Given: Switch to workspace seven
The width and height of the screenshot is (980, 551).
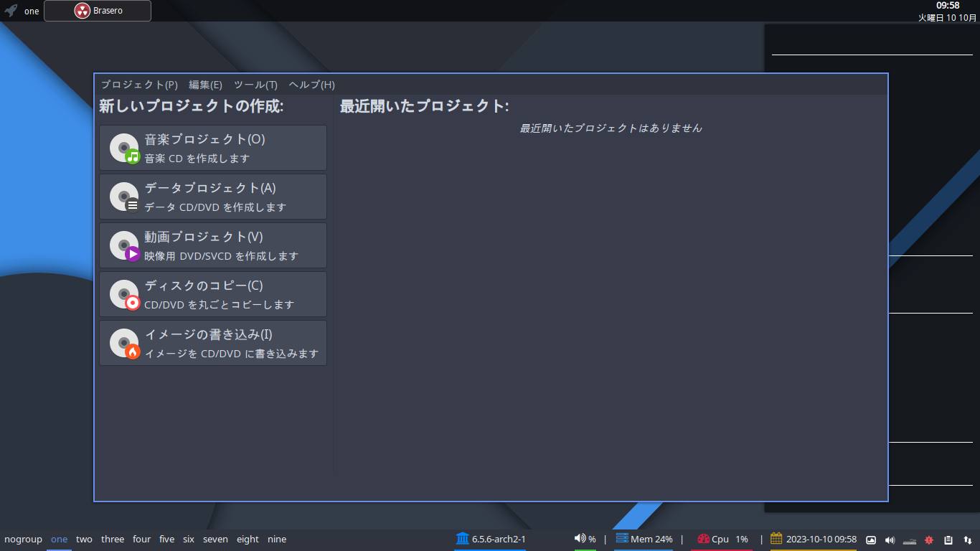Looking at the screenshot, I should point(215,540).
